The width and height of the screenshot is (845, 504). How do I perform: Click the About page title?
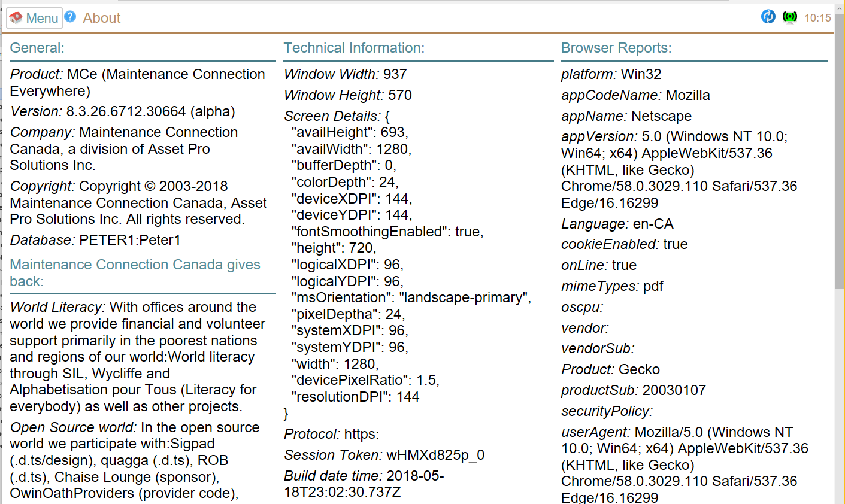[102, 18]
